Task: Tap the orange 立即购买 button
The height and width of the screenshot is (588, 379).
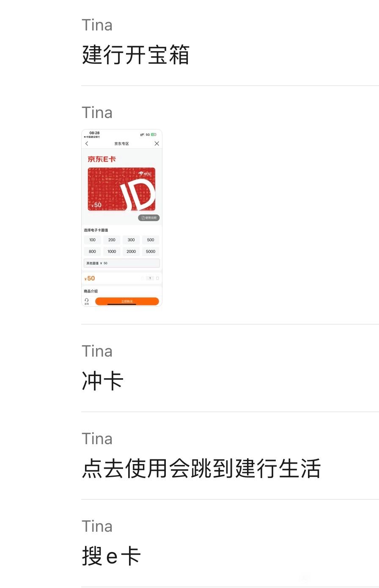Action: click(x=127, y=301)
